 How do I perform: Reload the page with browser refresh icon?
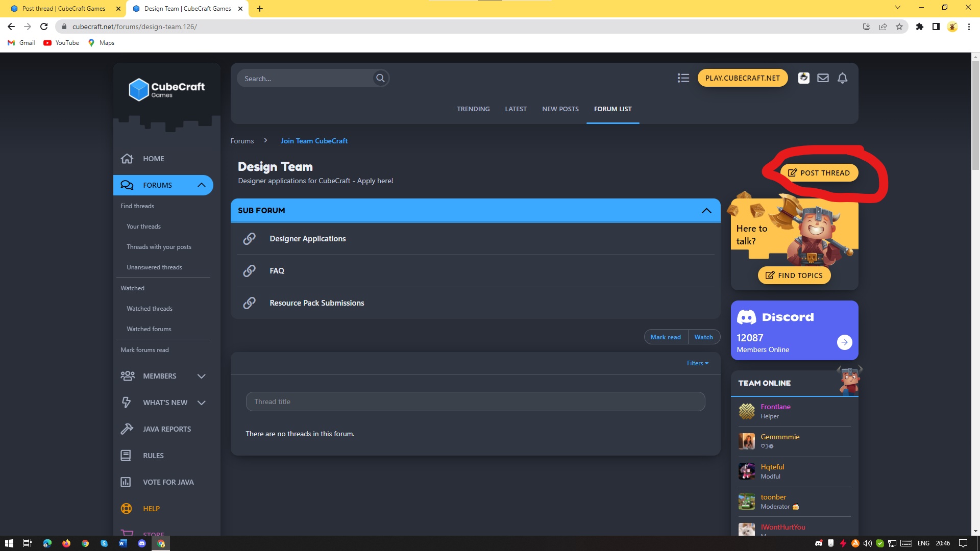[x=44, y=27]
